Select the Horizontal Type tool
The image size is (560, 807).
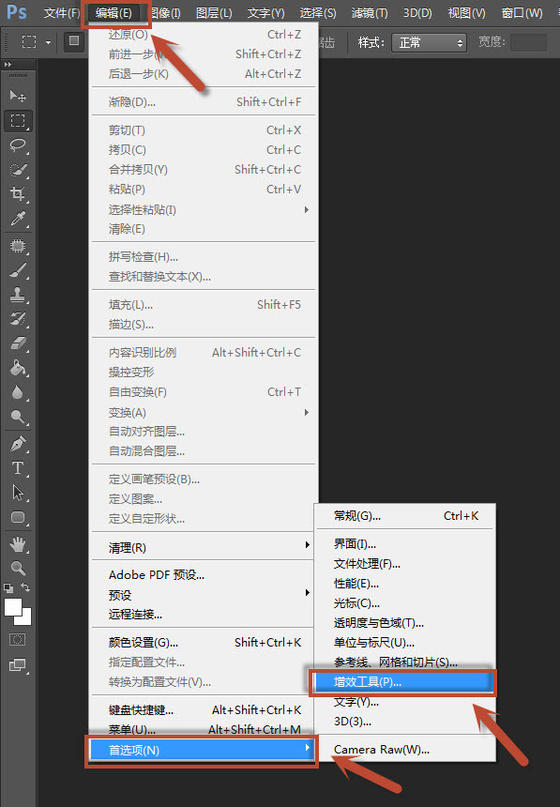[x=18, y=468]
